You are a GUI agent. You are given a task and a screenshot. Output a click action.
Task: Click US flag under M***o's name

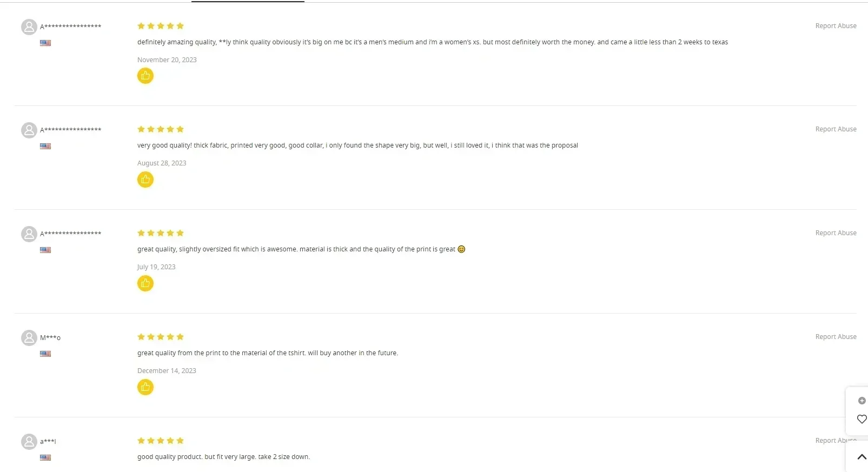tap(45, 354)
